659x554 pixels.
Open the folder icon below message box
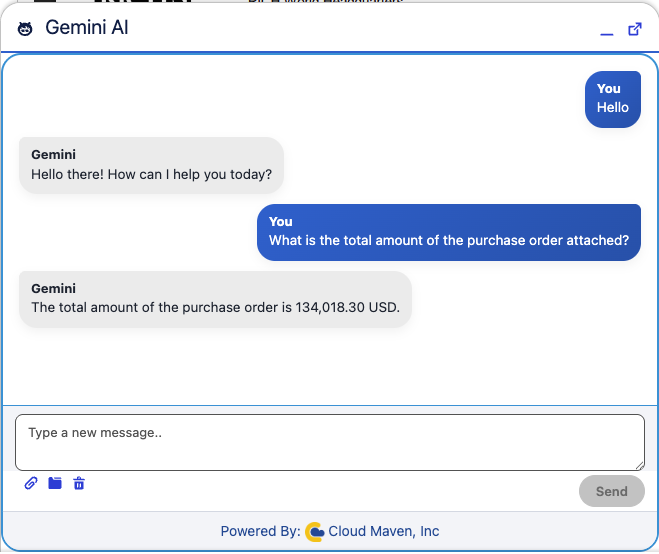tap(55, 483)
